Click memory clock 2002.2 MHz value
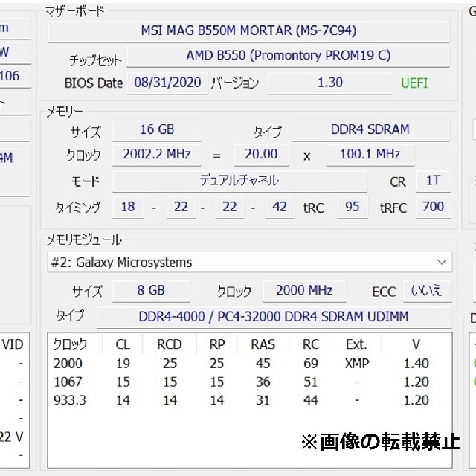476x476 pixels. (x=157, y=155)
